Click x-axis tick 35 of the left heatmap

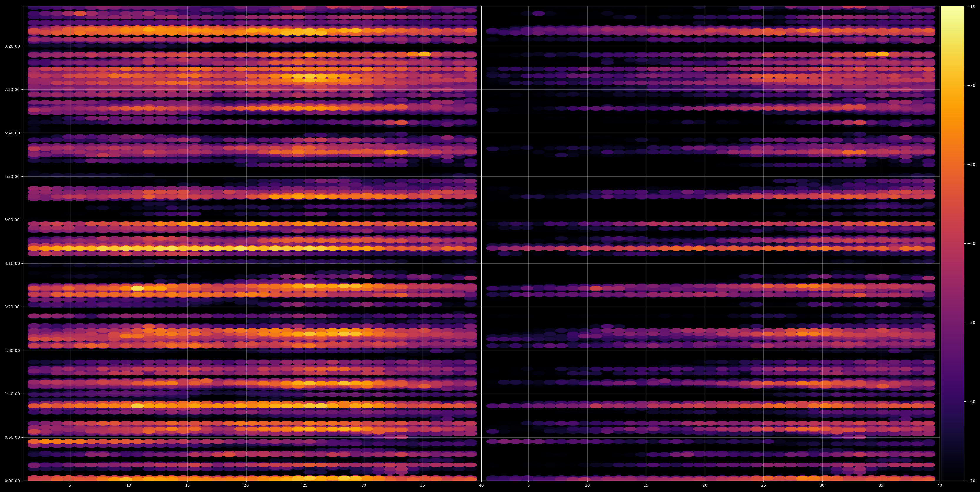423,485
